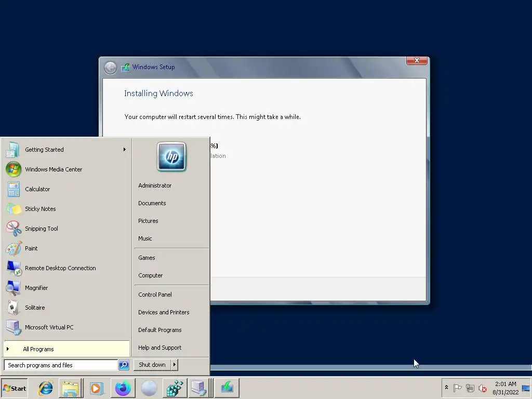Open Music library
The height and width of the screenshot is (399, 532).
[145, 238]
